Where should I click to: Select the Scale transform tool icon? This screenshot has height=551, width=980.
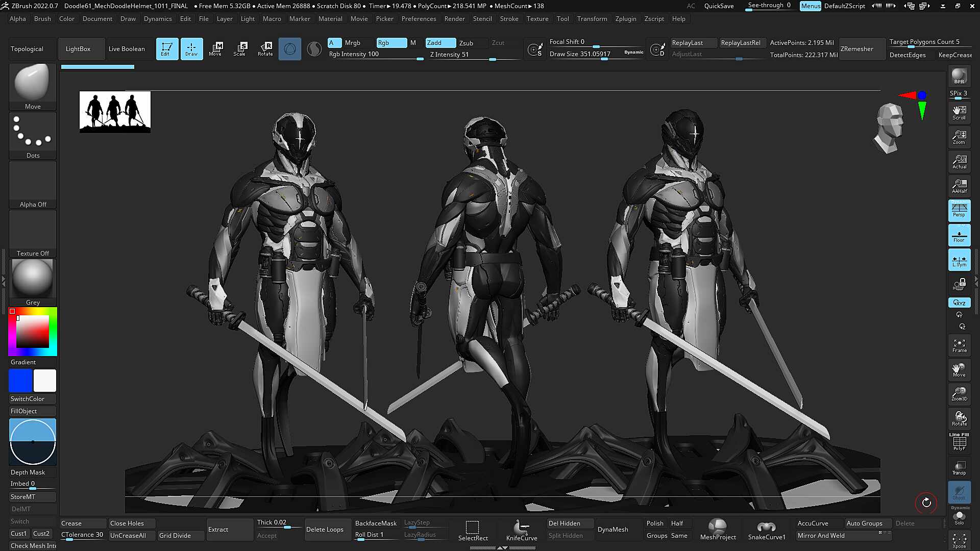240,48
